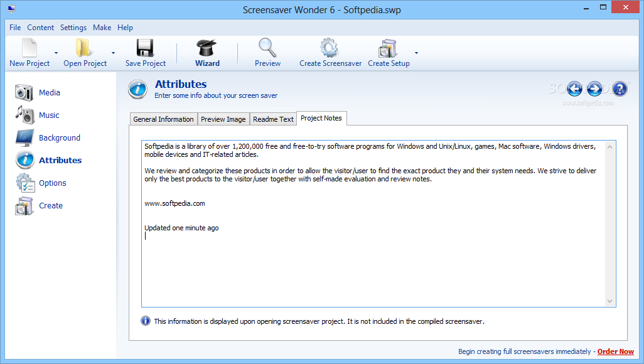
Task: Click the Create Setup package icon
Action: (x=387, y=48)
